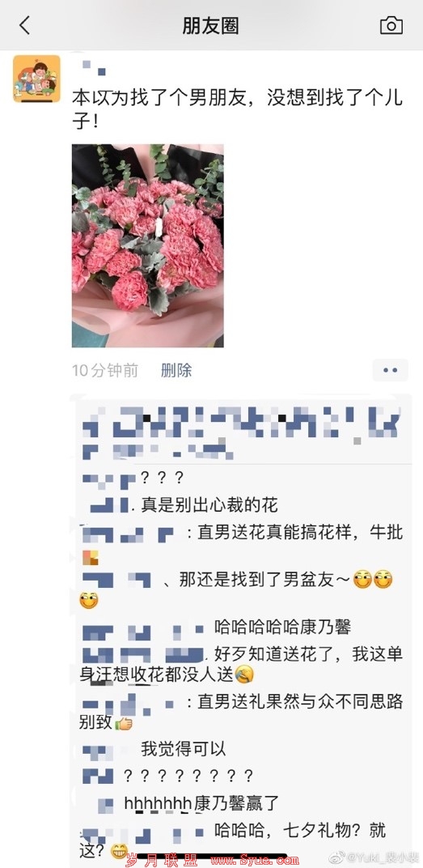Tap the 10分钟前 timestamp
Image resolution: width=423 pixels, height=868 pixels.
click(x=105, y=370)
